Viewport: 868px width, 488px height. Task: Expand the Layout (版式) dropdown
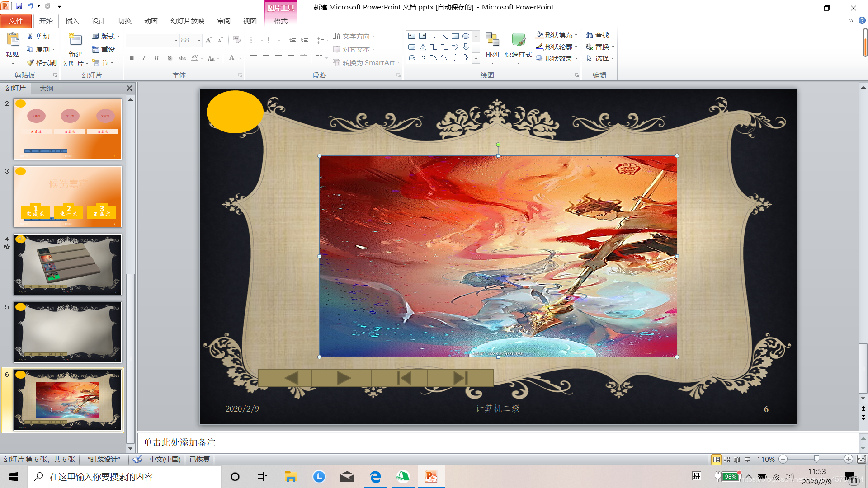coord(118,36)
